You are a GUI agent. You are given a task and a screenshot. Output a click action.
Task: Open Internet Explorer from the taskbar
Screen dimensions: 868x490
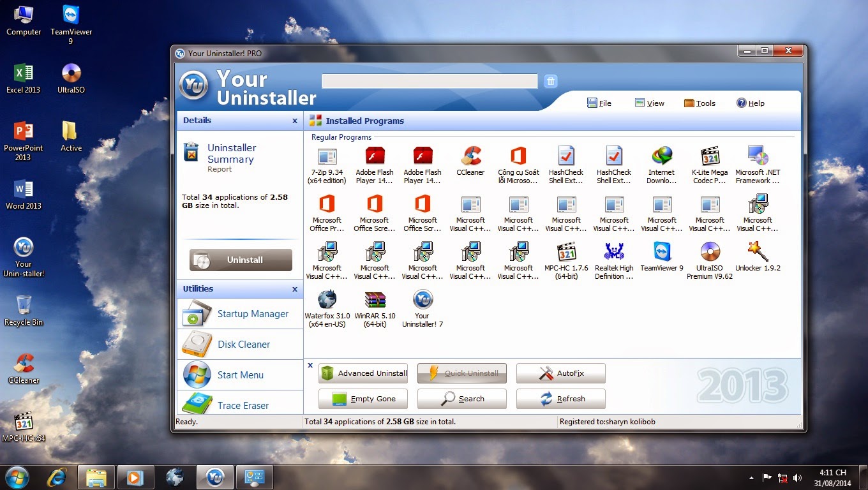coord(57,477)
